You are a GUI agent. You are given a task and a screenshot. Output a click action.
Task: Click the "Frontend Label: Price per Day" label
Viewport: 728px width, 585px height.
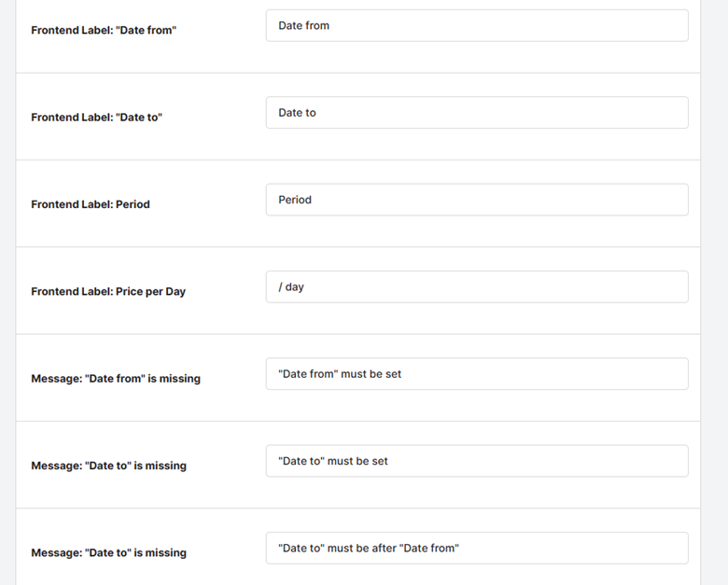pyautogui.click(x=108, y=292)
